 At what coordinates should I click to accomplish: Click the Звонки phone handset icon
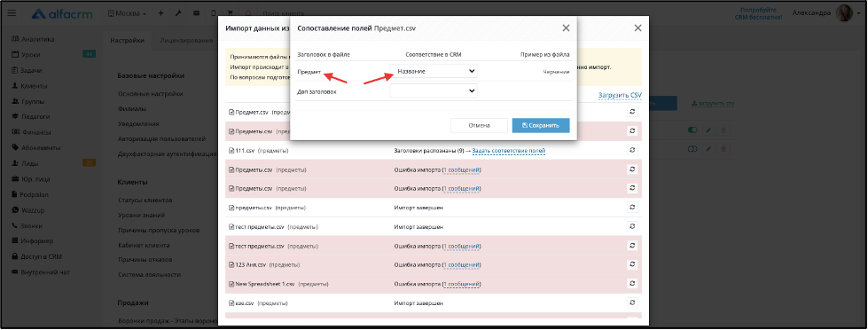(15, 226)
